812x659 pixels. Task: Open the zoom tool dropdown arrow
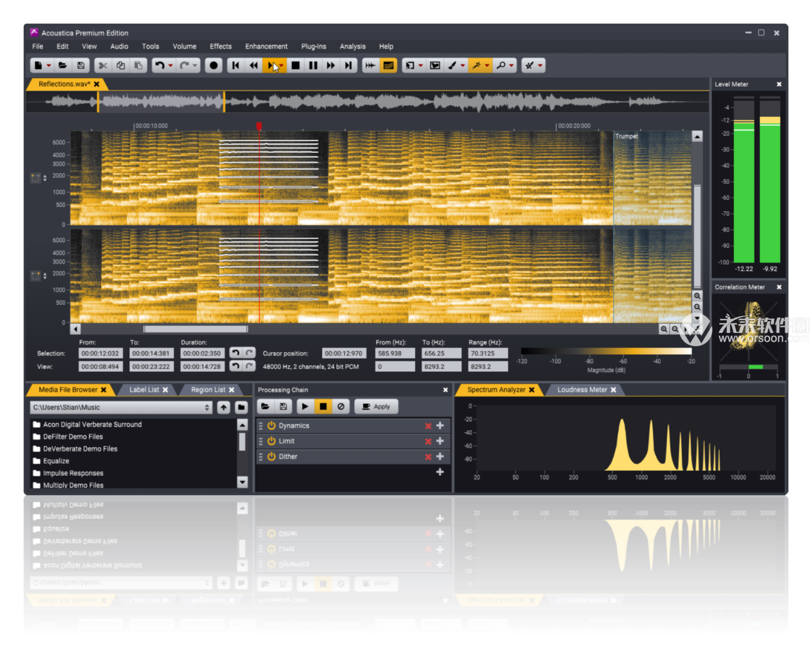[x=512, y=66]
